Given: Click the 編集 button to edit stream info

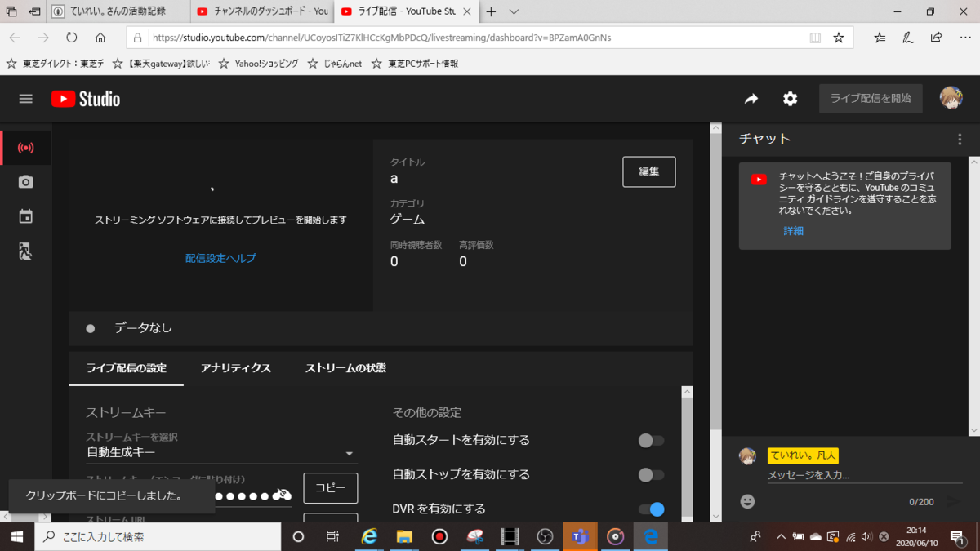Looking at the screenshot, I should [x=648, y=171].
